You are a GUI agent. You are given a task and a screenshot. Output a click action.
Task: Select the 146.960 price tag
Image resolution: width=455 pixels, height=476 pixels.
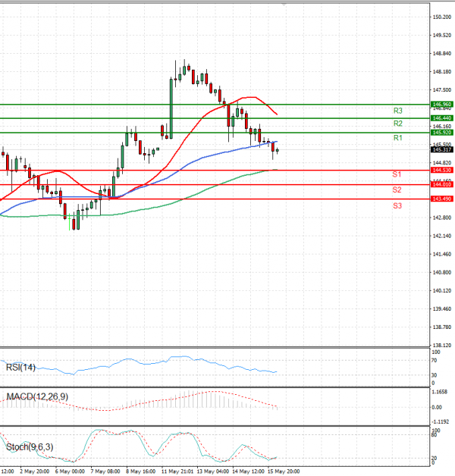click(442, 104)
